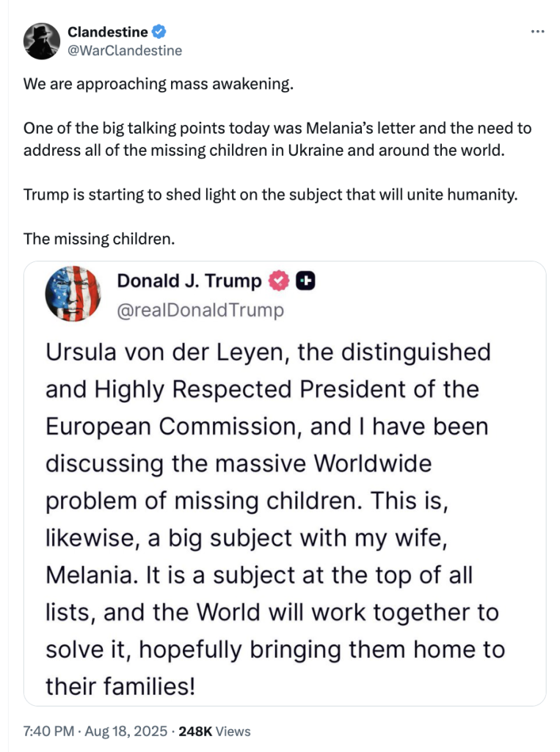Click the paragraph mentioning Melania's letter
The width and height of the screenshot is (560, 752).
pos(277,138)
